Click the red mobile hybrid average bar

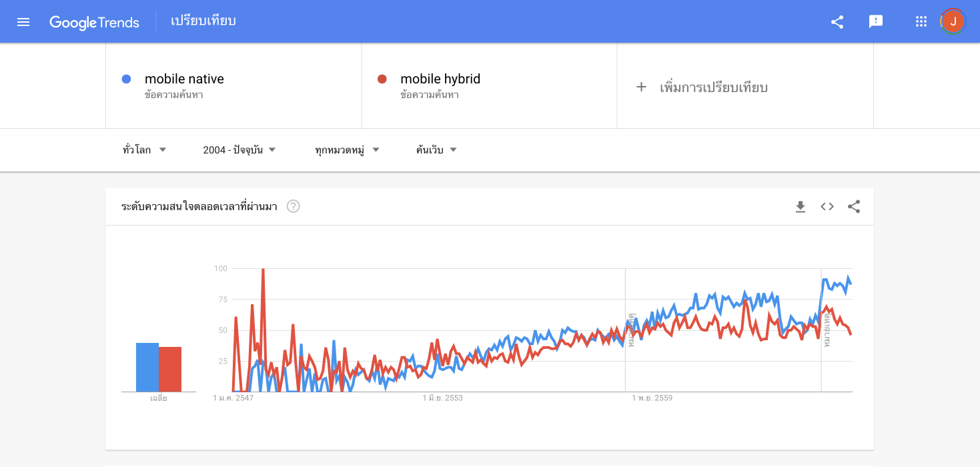170,369
